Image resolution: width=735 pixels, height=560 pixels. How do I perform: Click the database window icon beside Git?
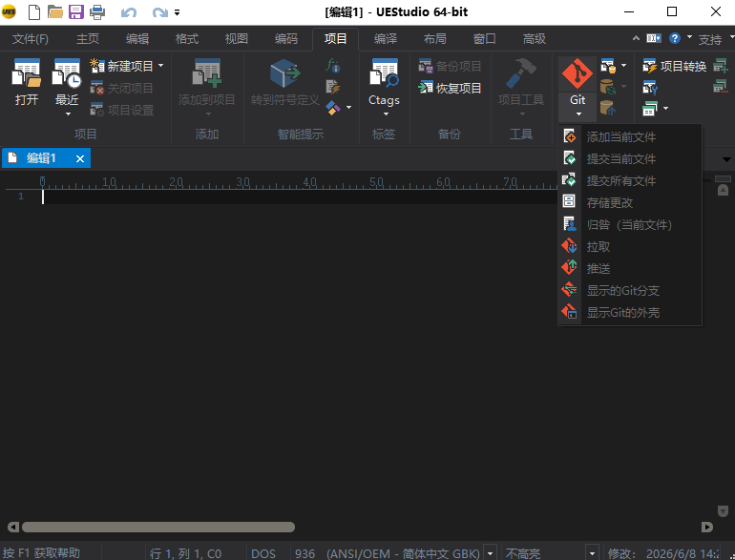pos(608,66)
